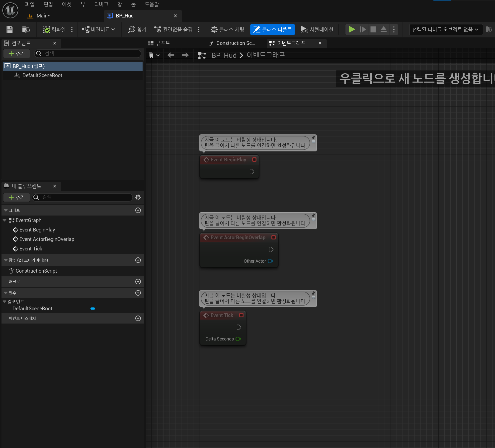Click the Stop playback button
495x448 pixels.
[x=373, y=29]
